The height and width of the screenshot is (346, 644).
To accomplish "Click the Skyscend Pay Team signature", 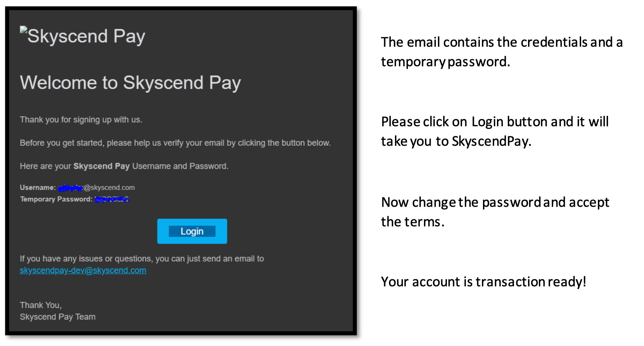I will point(58,317).
